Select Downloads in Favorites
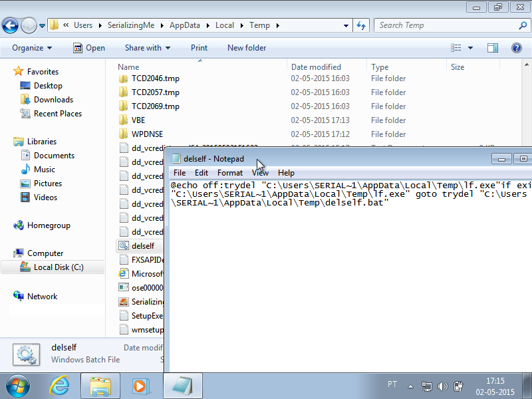 tap(53, 100)
